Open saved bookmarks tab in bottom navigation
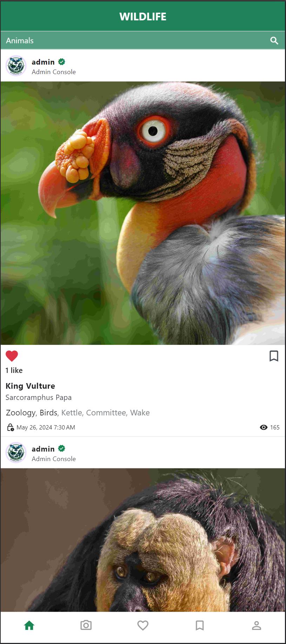This screenshot has height=644, width=286. 200,625
